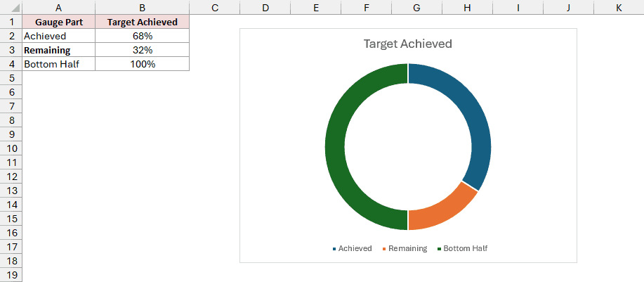
Task: Select column I header
Action: tap(518, 8)
